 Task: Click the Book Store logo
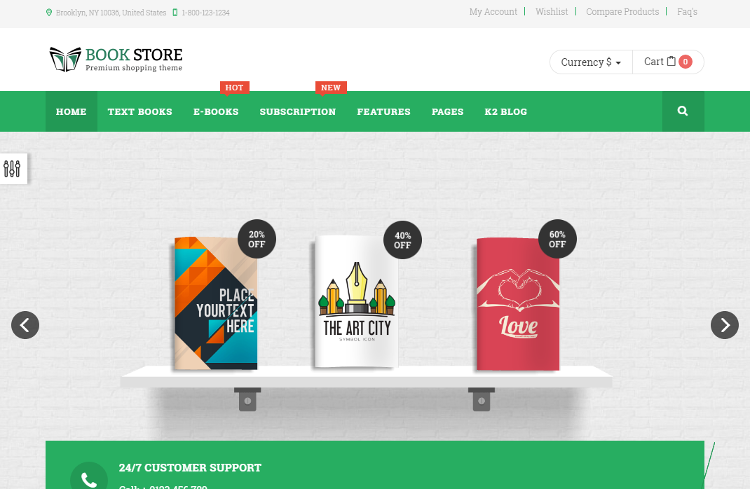click(x=116, y=59)
